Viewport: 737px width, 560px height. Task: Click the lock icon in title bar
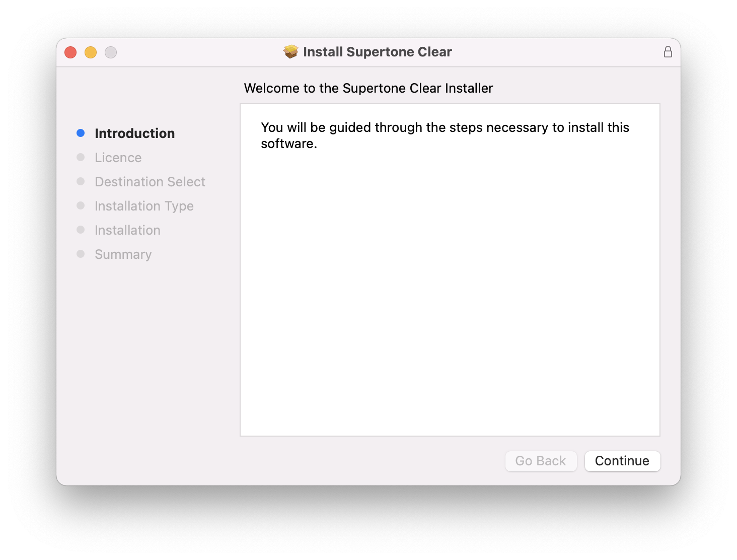(x=668, y=52)
